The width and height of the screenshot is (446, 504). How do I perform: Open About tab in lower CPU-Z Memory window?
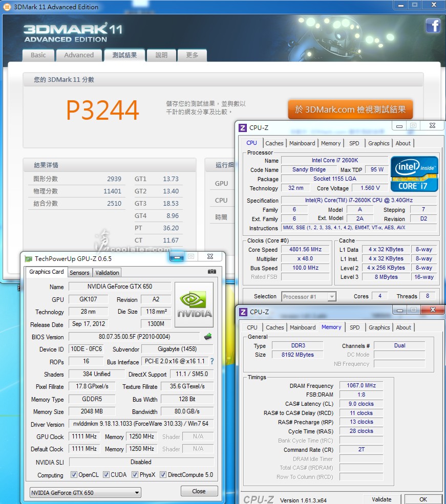coord(403,327)
